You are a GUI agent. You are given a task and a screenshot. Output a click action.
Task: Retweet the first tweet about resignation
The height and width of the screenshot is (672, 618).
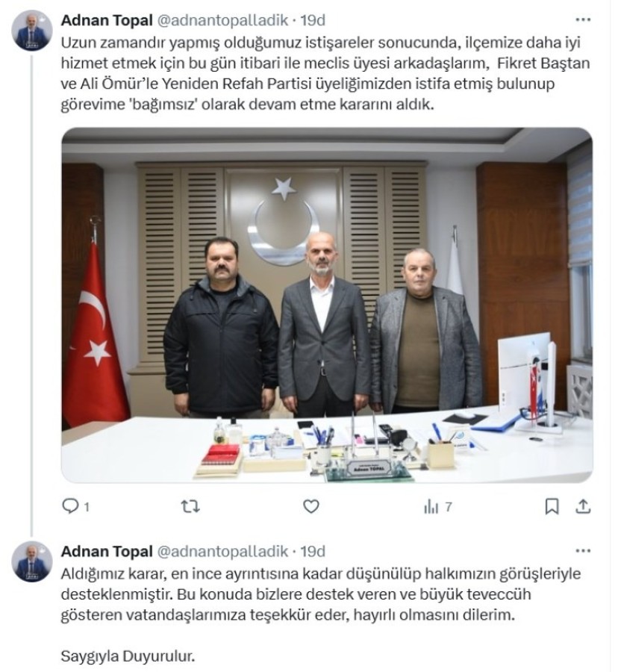point(190,506)
